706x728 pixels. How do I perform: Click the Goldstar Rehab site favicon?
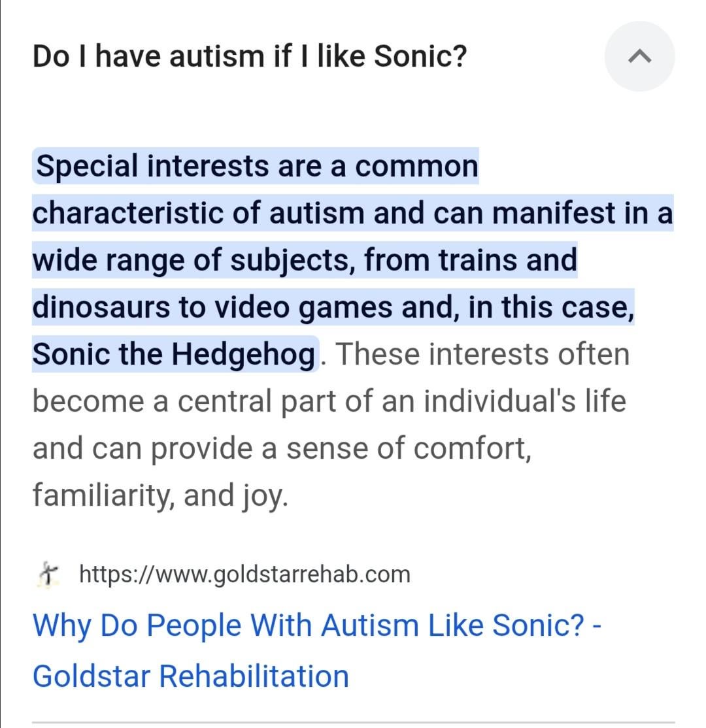[47, 574]
